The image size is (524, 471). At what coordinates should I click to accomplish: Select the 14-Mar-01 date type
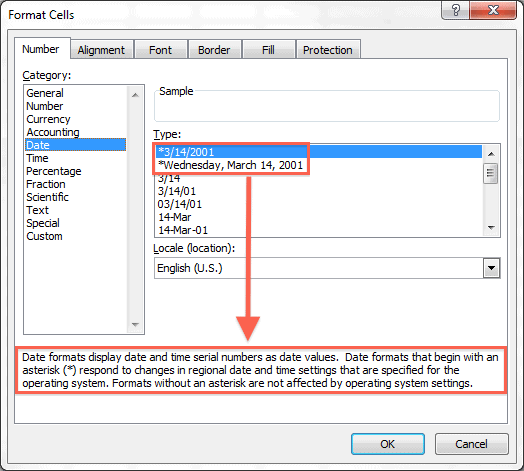318,230
